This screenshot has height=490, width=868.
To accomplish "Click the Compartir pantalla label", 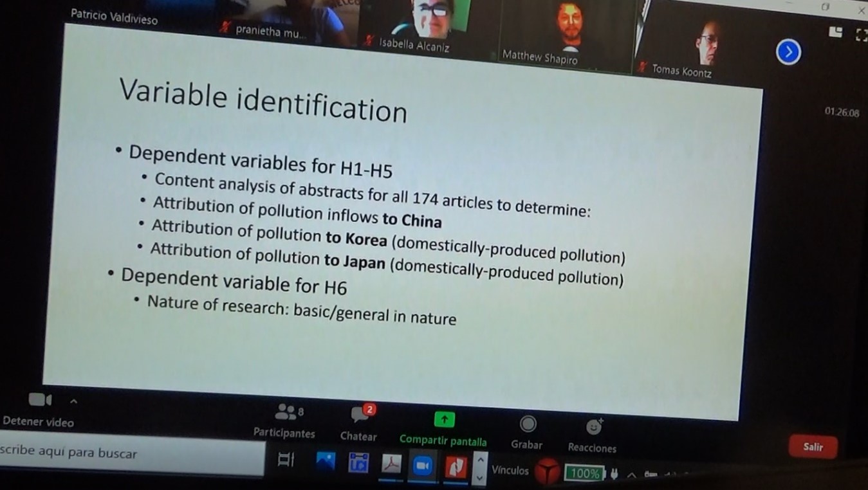I will [x=443, y=440].
